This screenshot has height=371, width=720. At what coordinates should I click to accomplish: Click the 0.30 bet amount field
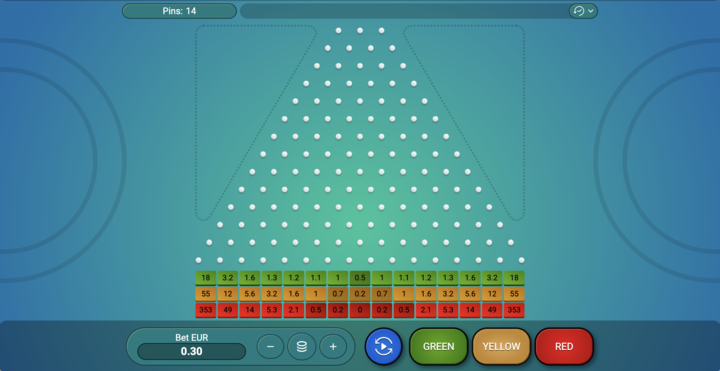tap(191, 351)
